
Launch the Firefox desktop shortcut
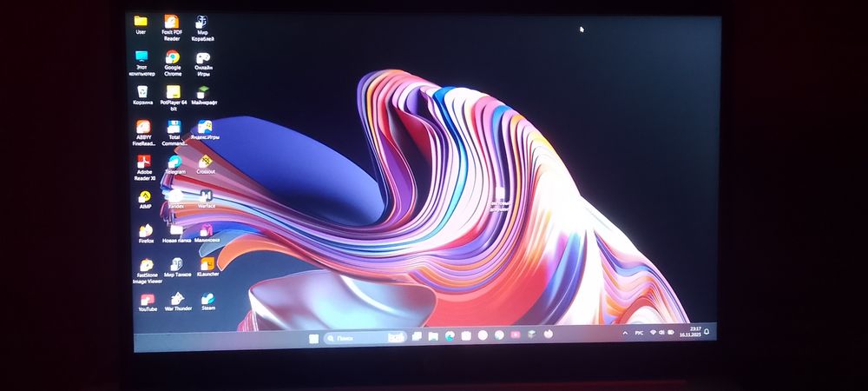point(146,234)
